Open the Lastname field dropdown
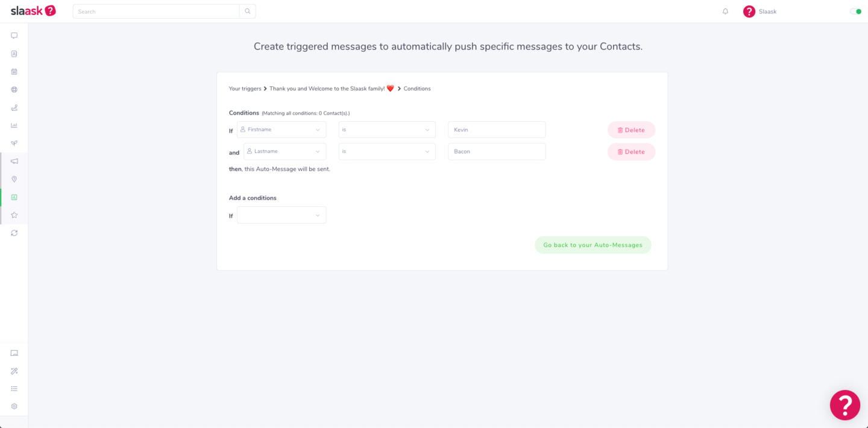Image resolution: width=868 pixels, height=428 pixels. coord(285,151)
